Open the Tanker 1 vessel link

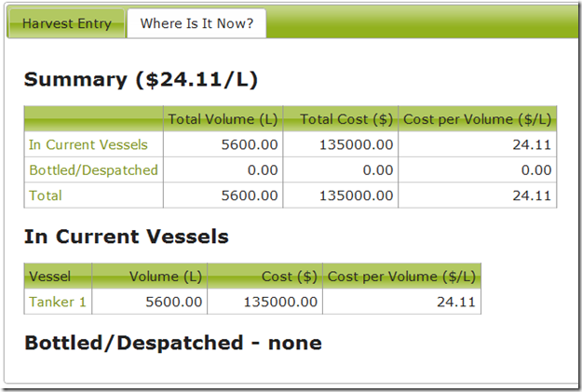58,302
